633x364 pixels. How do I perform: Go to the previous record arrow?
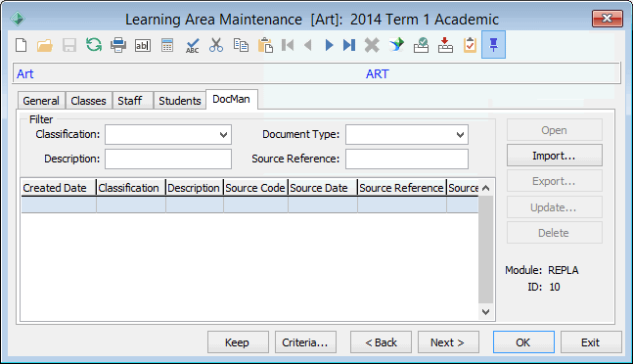pos(308,45)
